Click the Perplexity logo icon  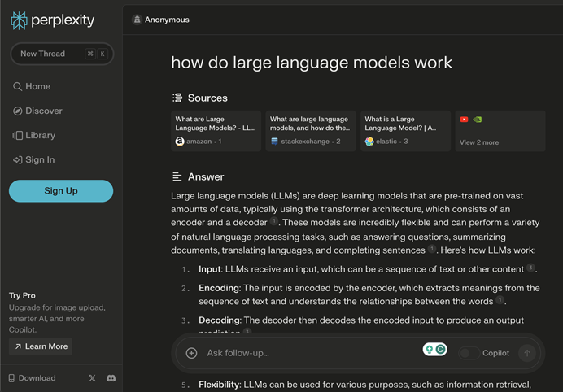click(x=19, y=20)
